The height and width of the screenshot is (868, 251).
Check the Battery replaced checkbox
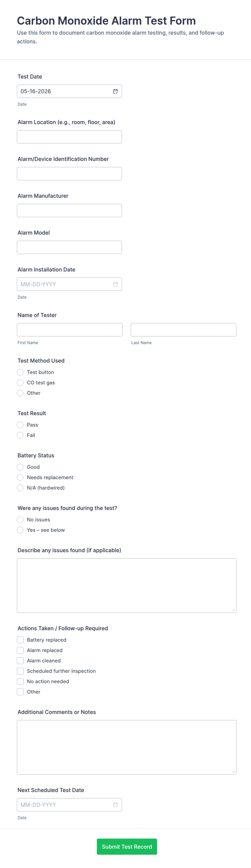(20, 640)
